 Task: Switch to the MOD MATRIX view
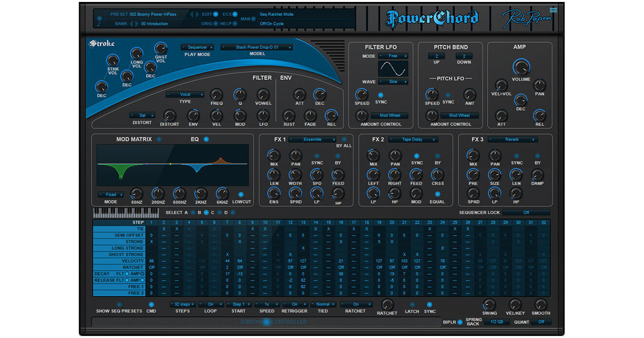[159, 139]
